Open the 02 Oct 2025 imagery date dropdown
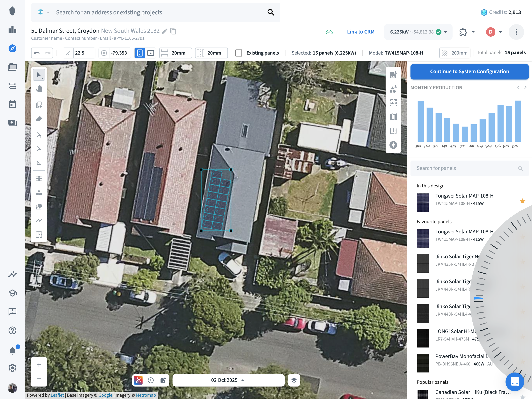 pyautogui.click(x=228, y=380)
